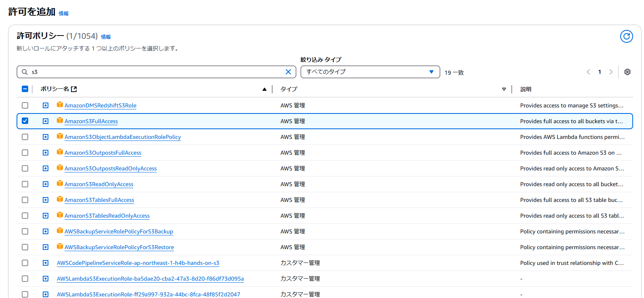Click 情報 link next to 許可ポリシー
The width and height of the screenshot is (644, 298).
(106, 37)
